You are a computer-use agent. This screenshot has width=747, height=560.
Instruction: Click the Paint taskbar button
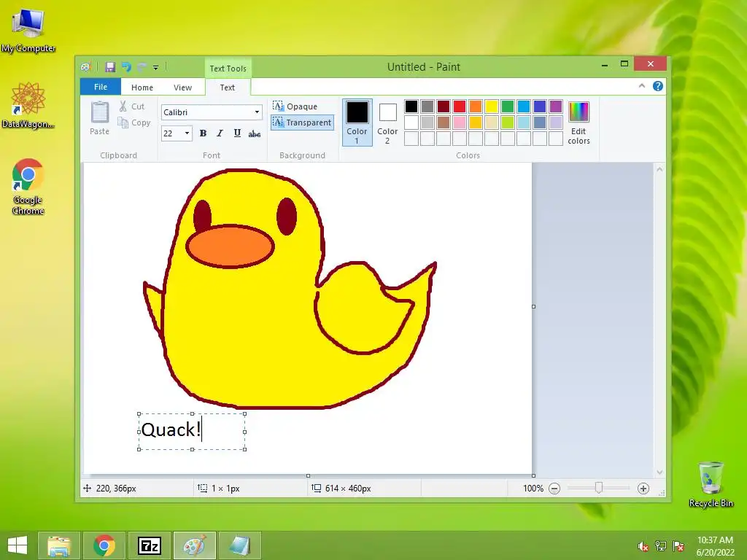194,545
